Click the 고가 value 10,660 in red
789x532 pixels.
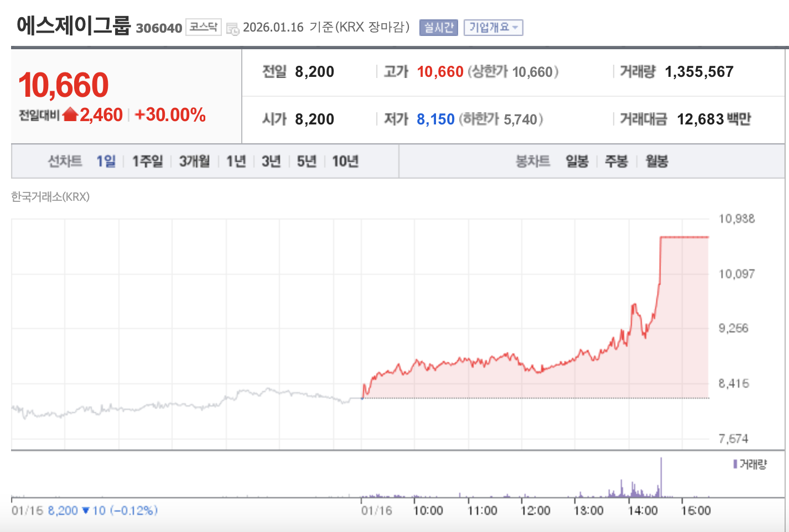click(440, 72)
